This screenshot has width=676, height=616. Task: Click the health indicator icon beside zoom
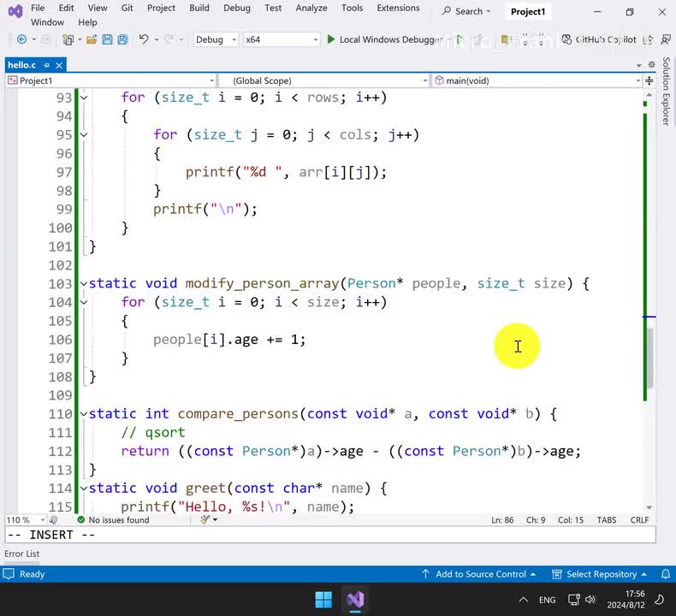tap(54, 520)
